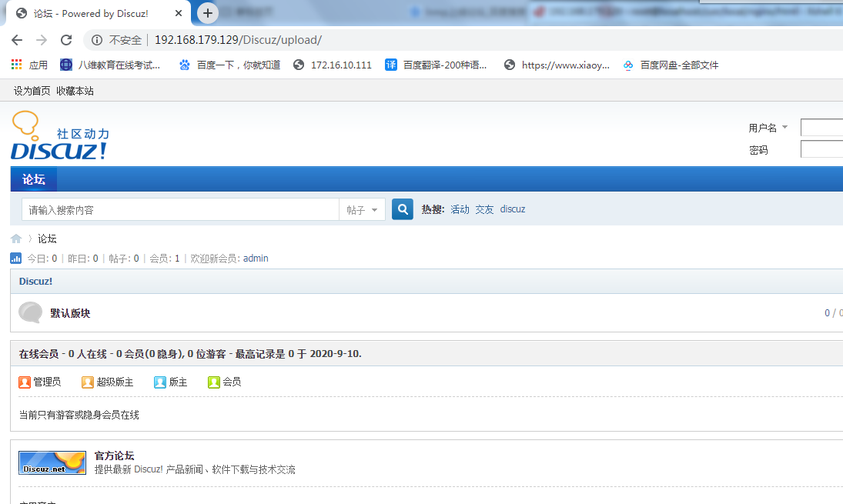
Task: Click the 版主 blue user icon
Action: click(159, 382)
